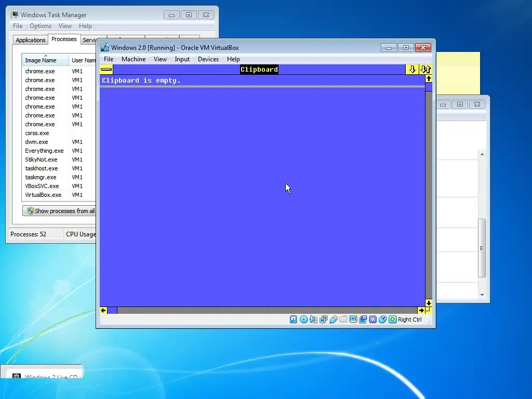Click scroll up arrow in background window
Viewport: 532px width, 399px height.
482,154
